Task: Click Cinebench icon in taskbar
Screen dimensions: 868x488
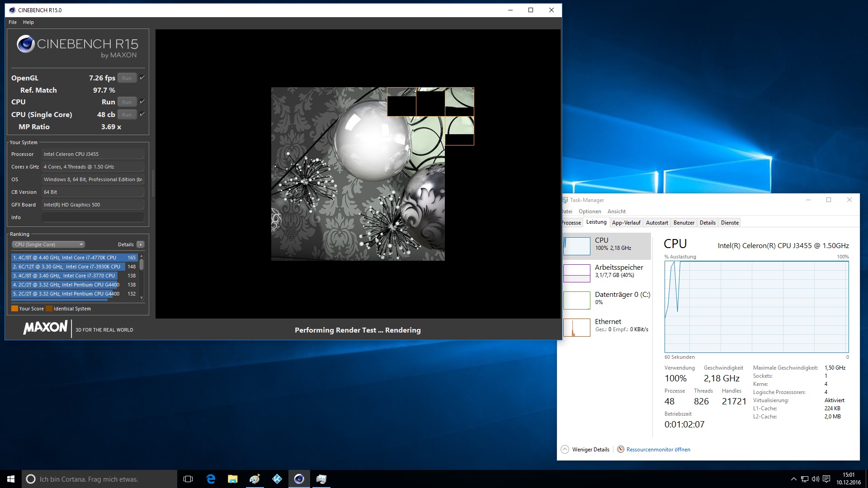Action: (x=299, y=479)
